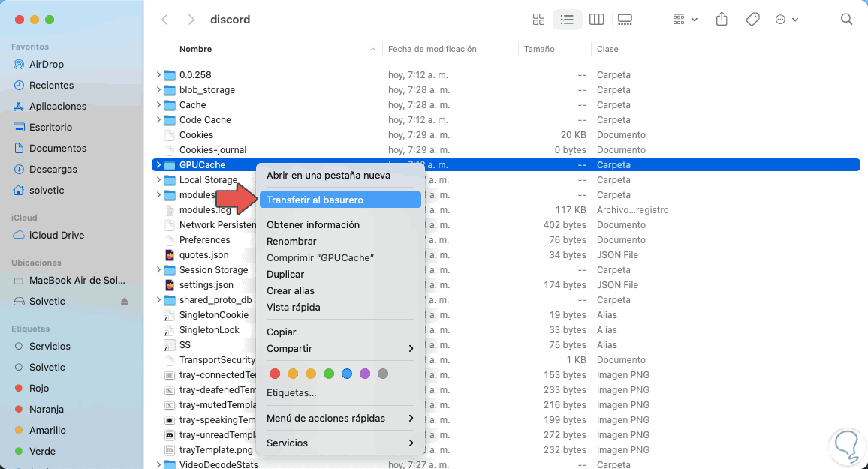Choose Obtener información
The width and height of the screenshot is (868, 469).
pyautogui.click(x=340, y=224)
